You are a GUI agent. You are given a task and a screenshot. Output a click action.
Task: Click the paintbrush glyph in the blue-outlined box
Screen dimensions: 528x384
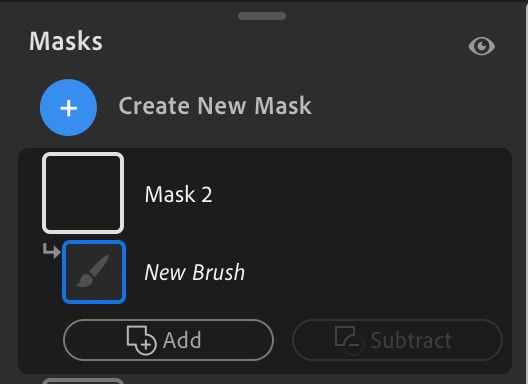[93, 271]
